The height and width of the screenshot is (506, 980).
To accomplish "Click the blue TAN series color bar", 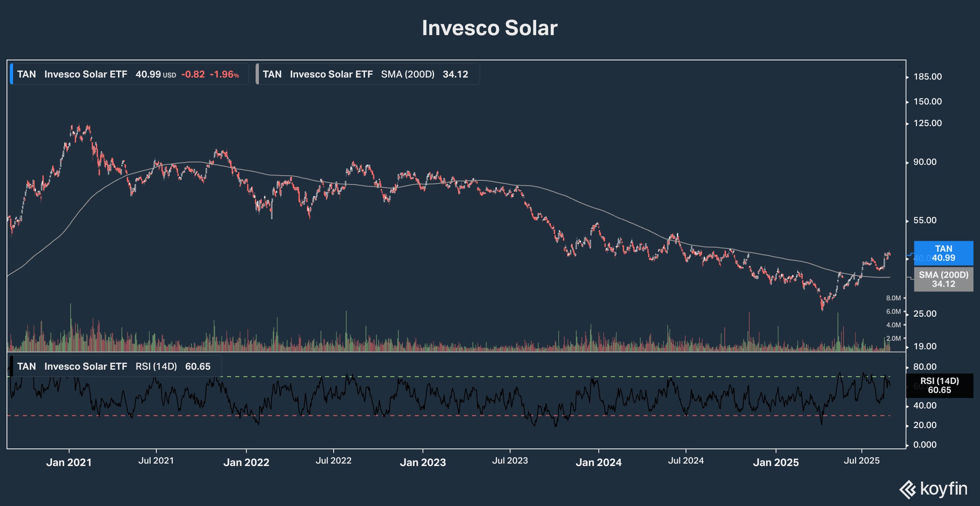I will (11, 74).
